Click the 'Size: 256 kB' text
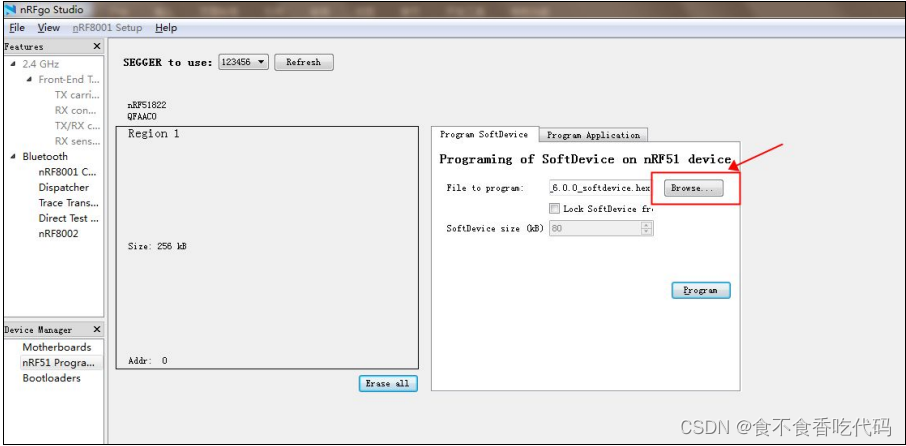This screenshot has width=906, height=446. point(157,247)
